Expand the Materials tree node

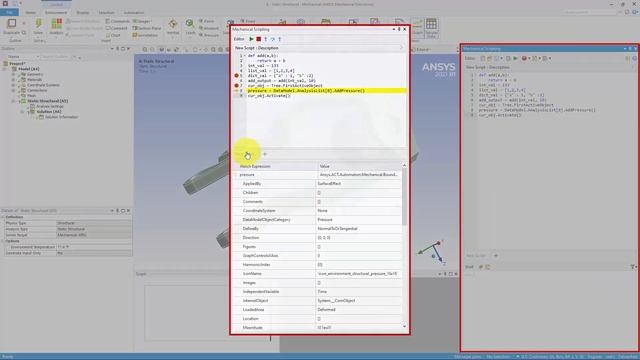(13, 80)
